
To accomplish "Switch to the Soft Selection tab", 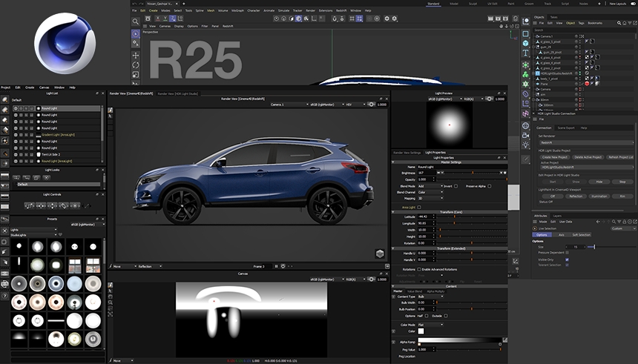I will point(581,235).
